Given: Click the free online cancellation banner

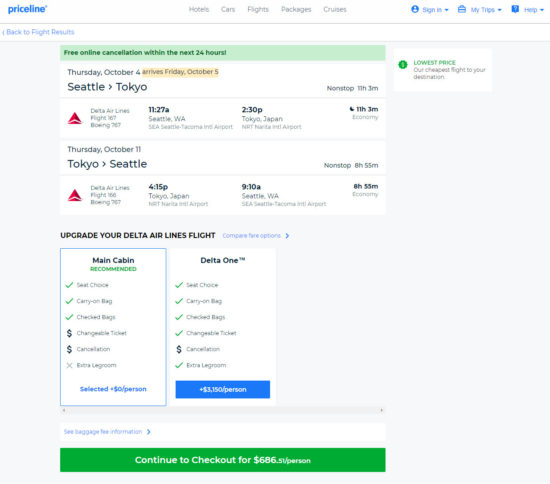Looking at the screenshot, I should click(x=223, y=53).
